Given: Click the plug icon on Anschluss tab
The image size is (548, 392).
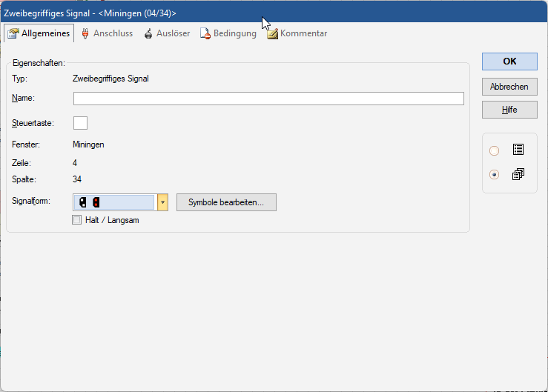Looking at the screenshot, I should [x=85, y=33].
